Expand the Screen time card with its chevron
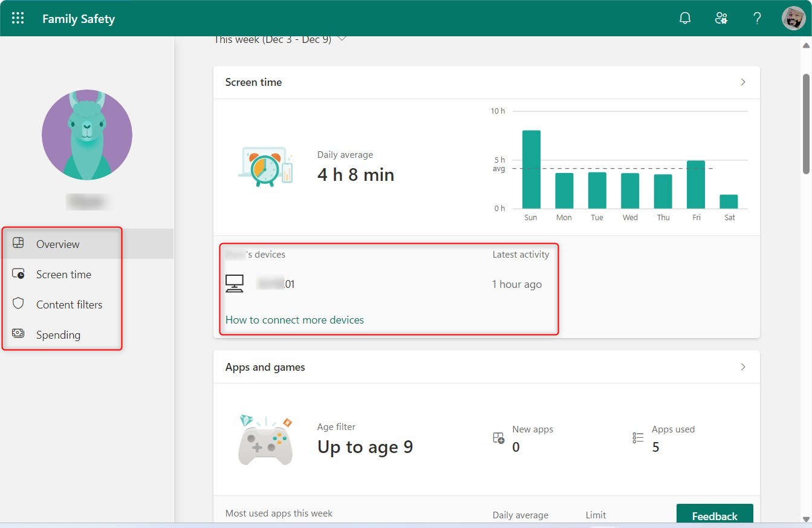Viewport: 812px width, 528px height. [x=743, y=82]
